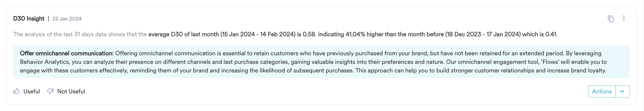The width and height of the screenshot is (644, 111).
Task: Click the copy insight icon
Action: [611, 19]
